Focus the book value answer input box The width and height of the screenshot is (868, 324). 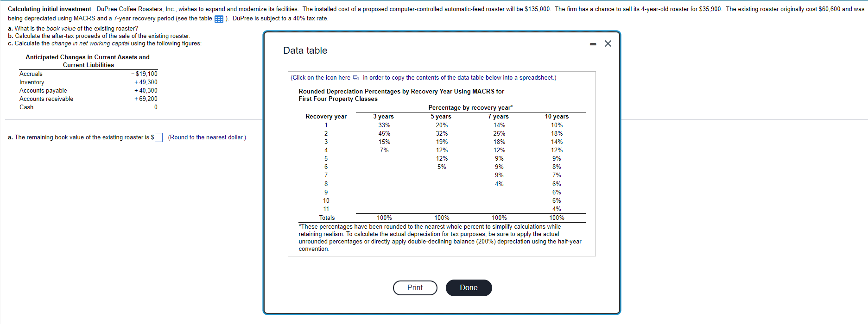click(x=158, y=137)
